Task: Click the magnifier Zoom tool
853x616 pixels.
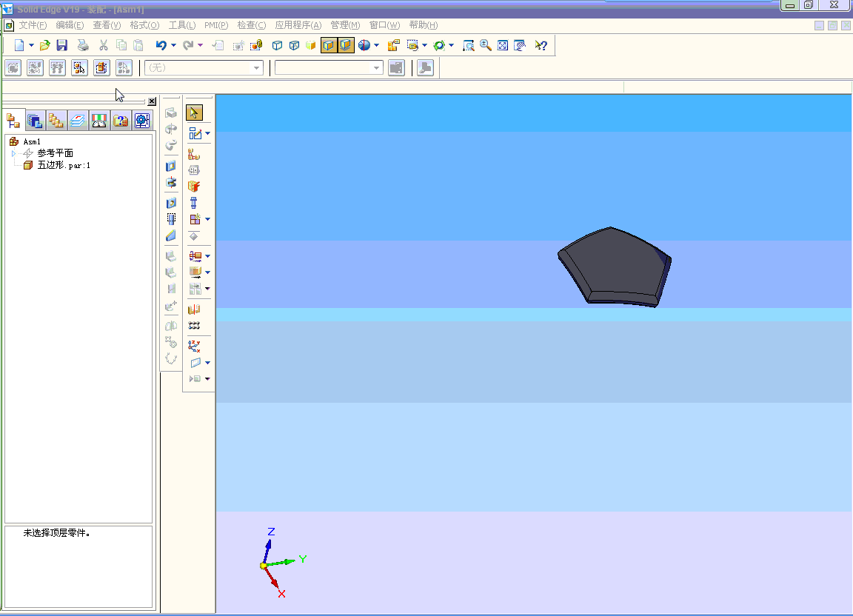Action: [x=486, y=45]
